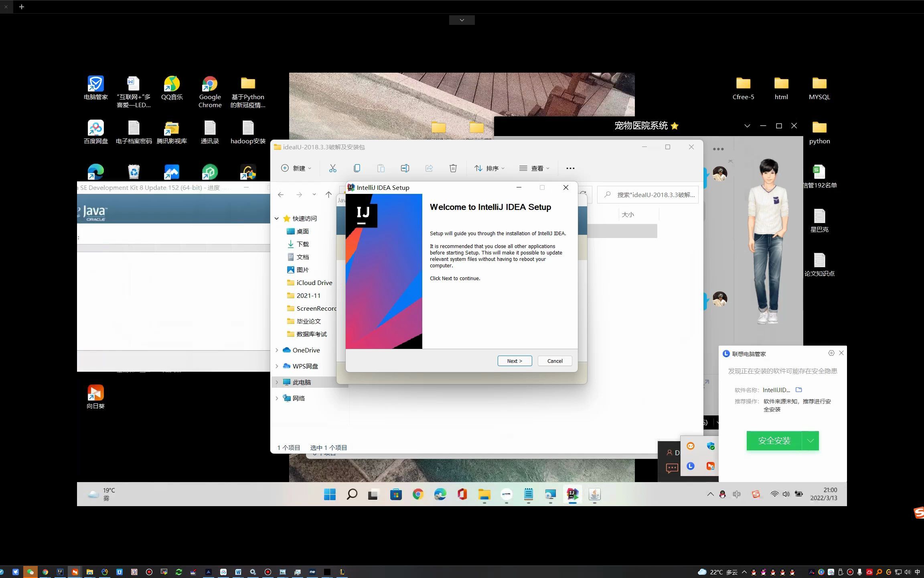This screenshot has width=924, height=578.
Task: Click the Sogou input tray icon
Action: point(756,494)
